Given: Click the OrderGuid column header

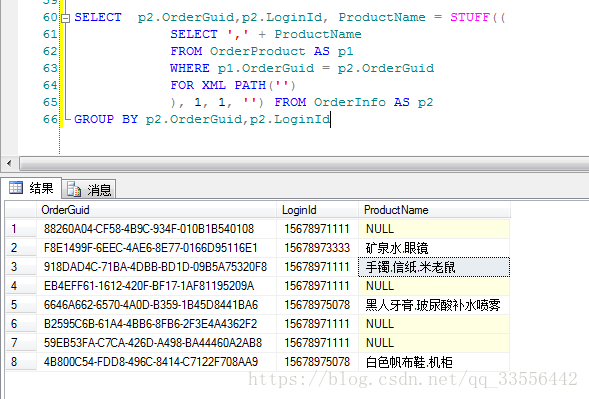Looking at the screenshot, I should [x=156, y=210].
